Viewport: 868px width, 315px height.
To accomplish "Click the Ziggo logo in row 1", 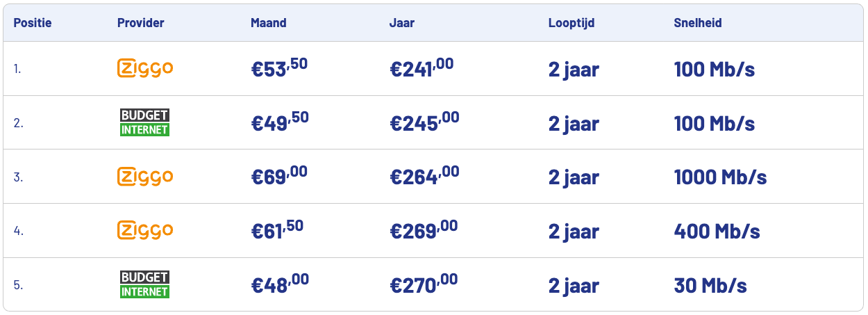I will (145, 68).
